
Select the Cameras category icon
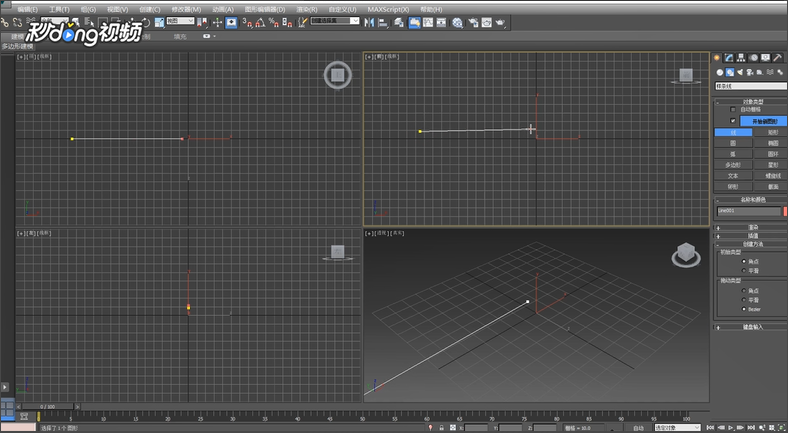tap(750, 72)
